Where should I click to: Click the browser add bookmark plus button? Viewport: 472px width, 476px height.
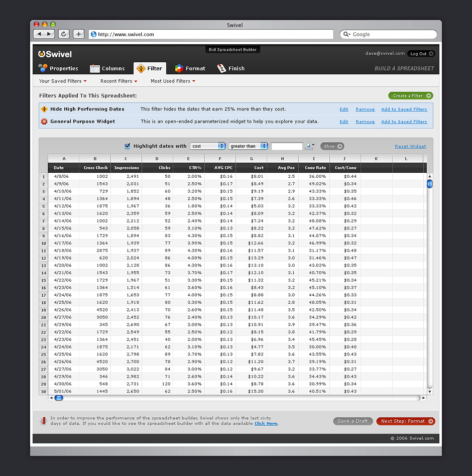coord(79,34)
